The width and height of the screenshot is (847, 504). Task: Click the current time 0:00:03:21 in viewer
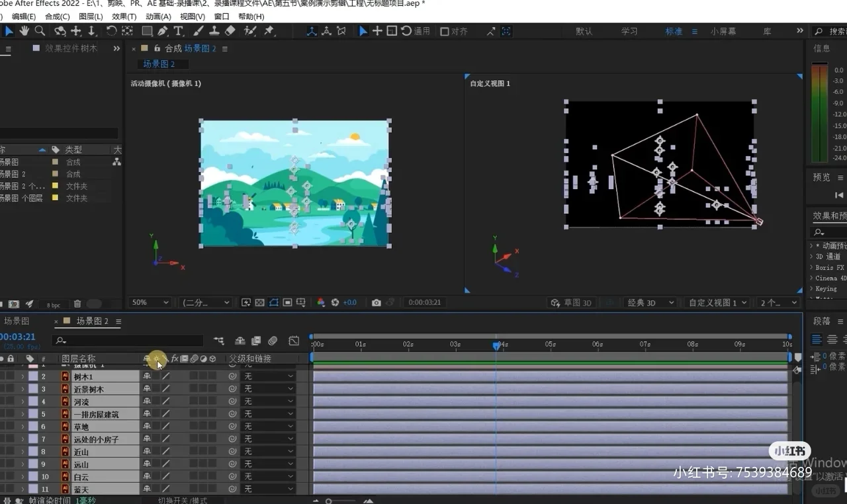pyautogui.click(x=425, y=302)
